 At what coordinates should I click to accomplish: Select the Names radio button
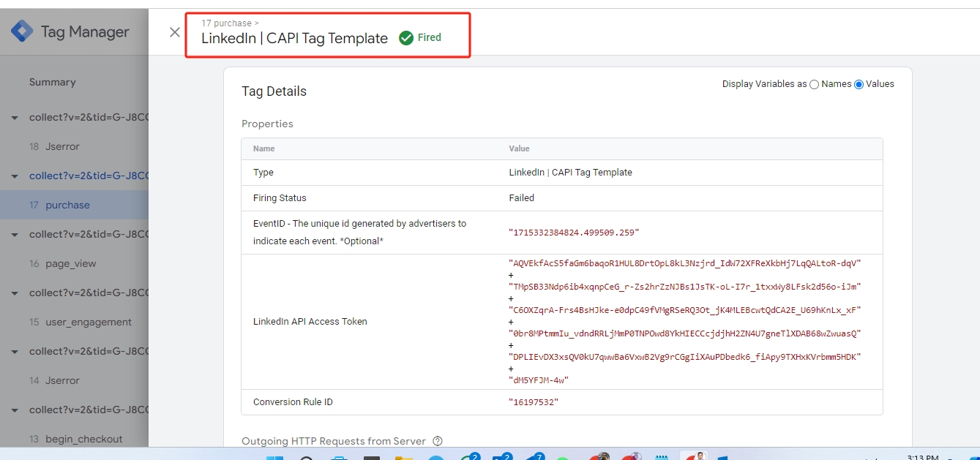click(814, 84)
